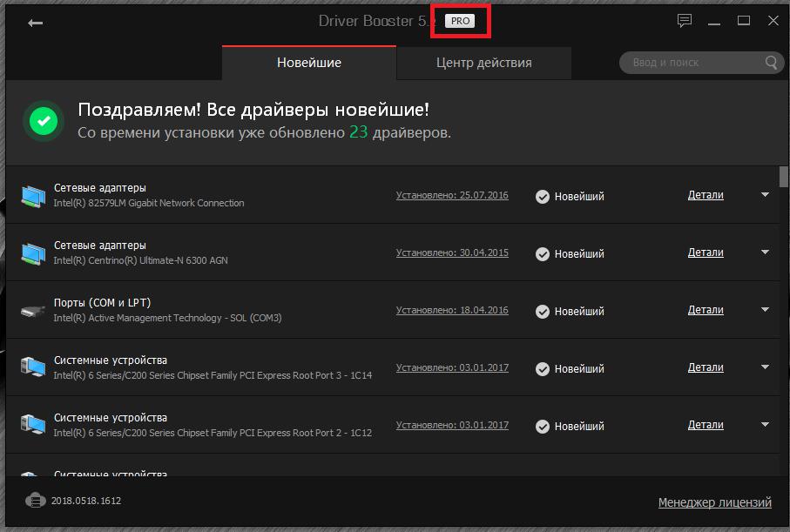The height and width of the screenshot is (532, 790).
Task: Open Детали for PCI Express Root Port 2
Action: pyautogui.click(x=706, y=425)
